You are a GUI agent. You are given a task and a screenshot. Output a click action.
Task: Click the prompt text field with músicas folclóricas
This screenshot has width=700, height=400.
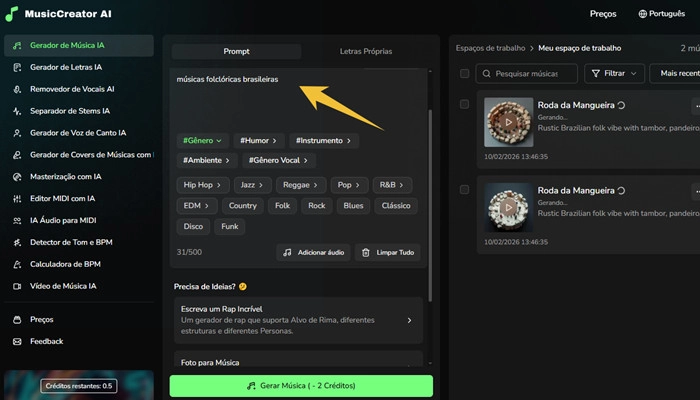[299, 98]
